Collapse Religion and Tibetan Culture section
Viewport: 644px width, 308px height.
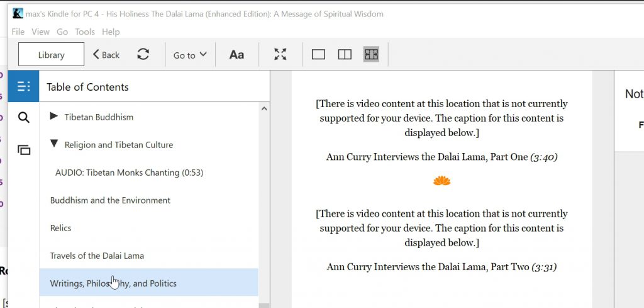pyautogui.click(x=54, y=144)
